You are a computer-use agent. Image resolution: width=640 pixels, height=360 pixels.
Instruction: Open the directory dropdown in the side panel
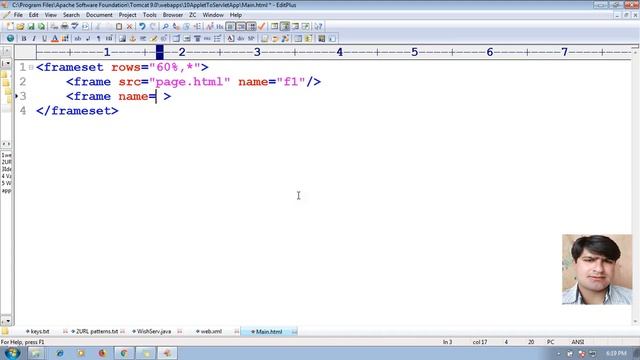(7, 63)
